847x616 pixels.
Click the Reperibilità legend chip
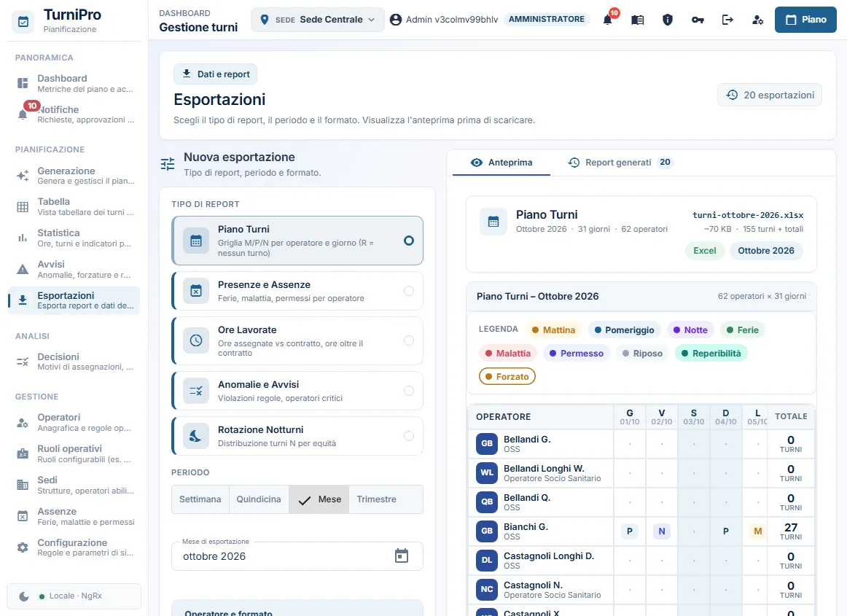[711, 354]
